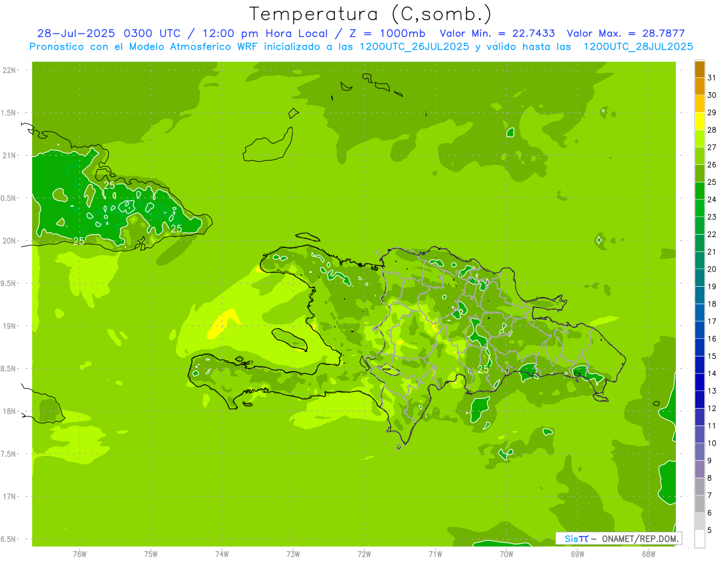
Task: Click the "71W" longitude label
Action: 436,555
